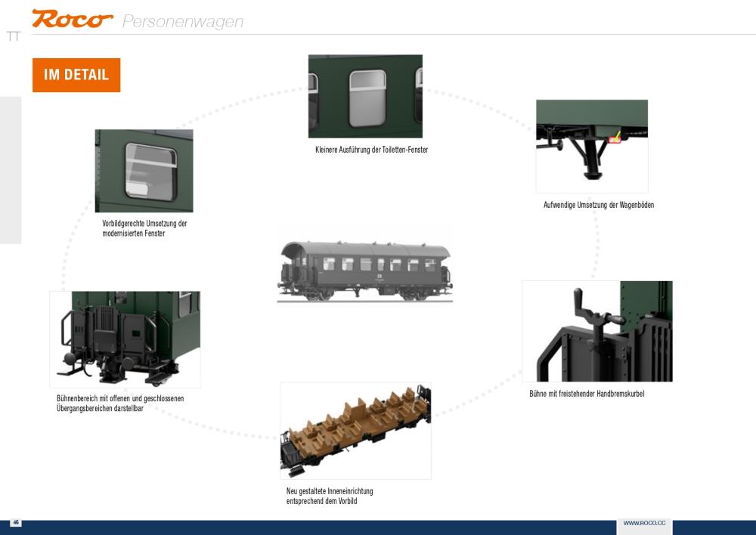Open the interior seating detail image

pos(356,431)
